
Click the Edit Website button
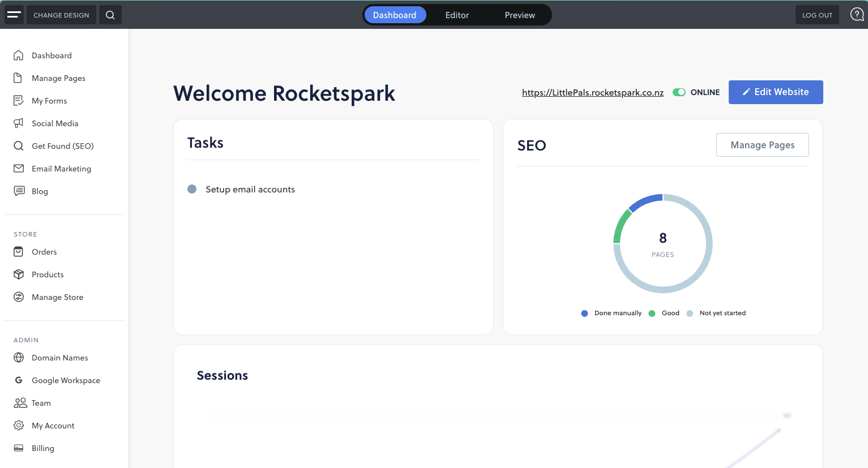coord(775,92)
